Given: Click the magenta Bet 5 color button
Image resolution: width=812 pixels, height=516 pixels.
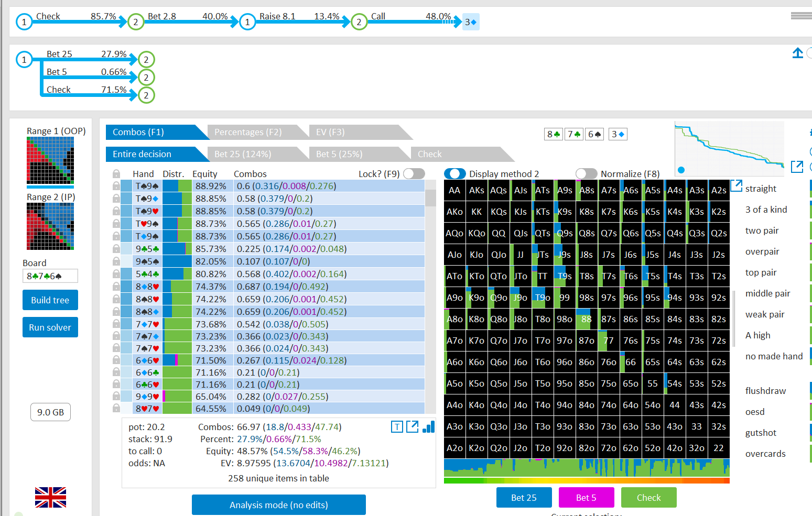Looking at the screenshot, I should point(586,498).
